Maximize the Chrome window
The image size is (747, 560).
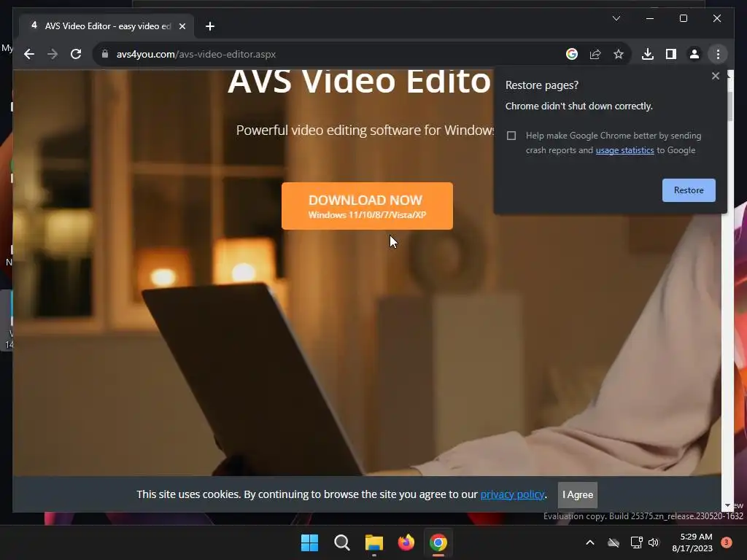click(x=683, y=18)
